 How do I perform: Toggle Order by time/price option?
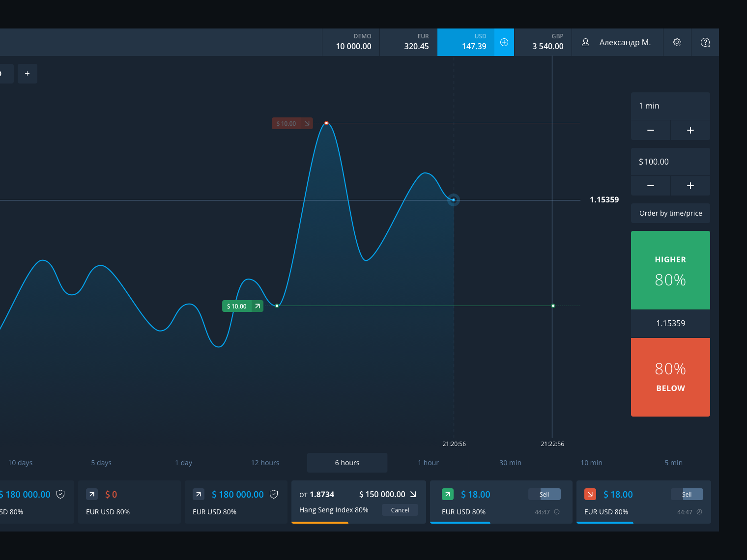(670, 213)
